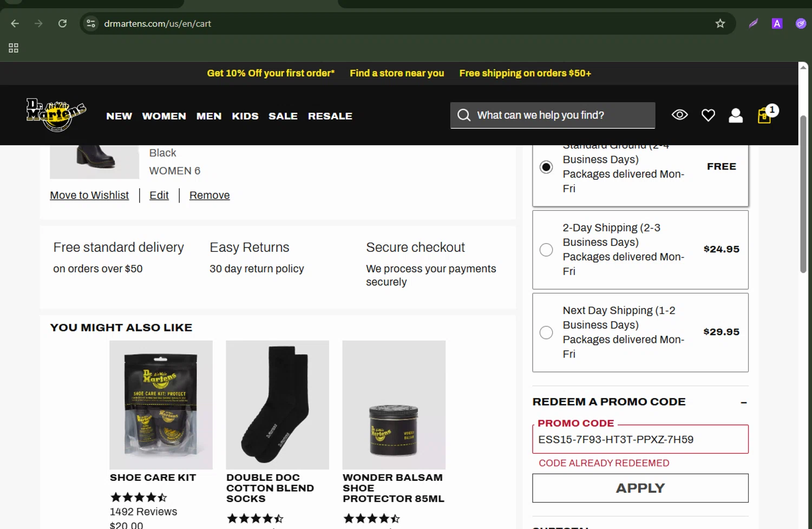
Task: Click DOUBLE DOC COTTON BLEND SOCKS title
Action: tap(270, 488)
